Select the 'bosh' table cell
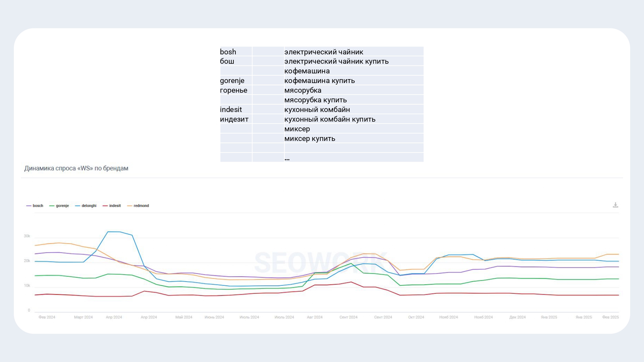Image resolution: width=644 pixels, height=362 pixels. point(236,51)
